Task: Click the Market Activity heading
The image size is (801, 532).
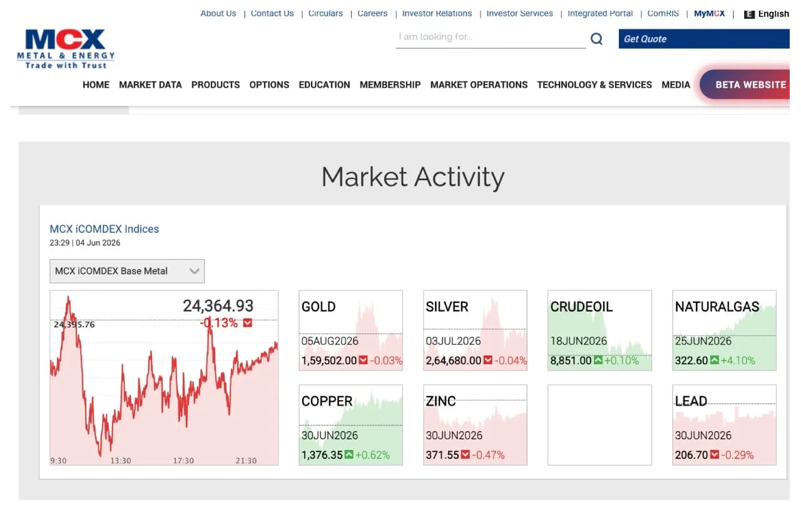Action: (x=413, y=177)
